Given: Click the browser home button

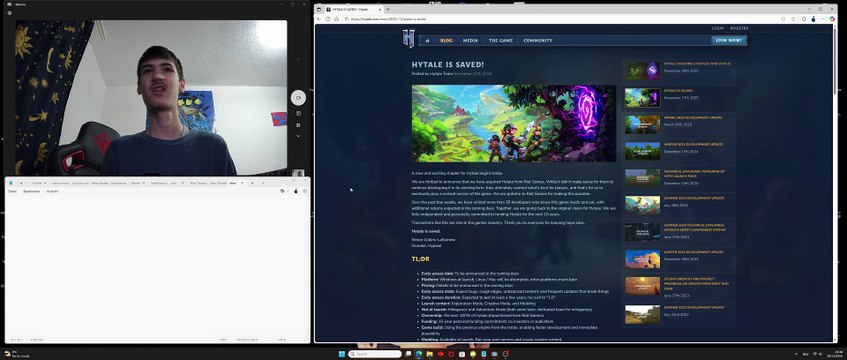Looking at the screenshot, I should (x=337, y=19).
